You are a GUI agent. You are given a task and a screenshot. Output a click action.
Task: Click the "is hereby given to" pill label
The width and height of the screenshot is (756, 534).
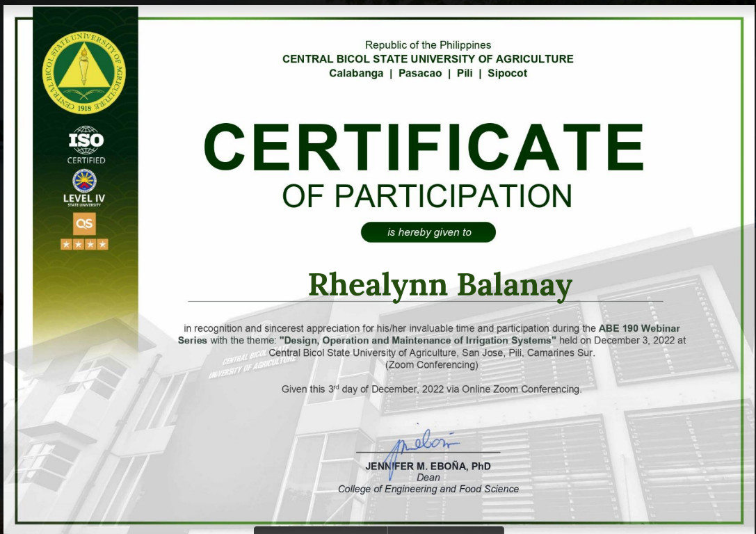(x=428, y=232)
